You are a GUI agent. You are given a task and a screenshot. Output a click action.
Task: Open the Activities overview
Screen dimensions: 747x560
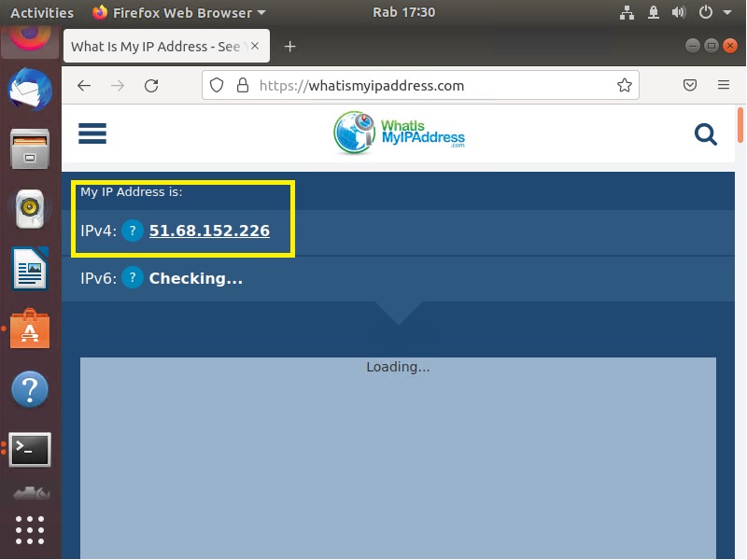coord(42,12)
